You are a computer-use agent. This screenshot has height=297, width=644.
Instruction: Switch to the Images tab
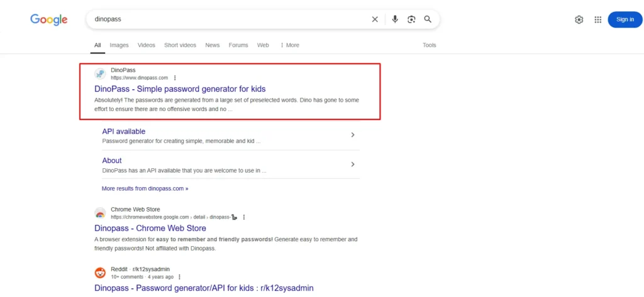pyautogui.click(x=119, y=45)
